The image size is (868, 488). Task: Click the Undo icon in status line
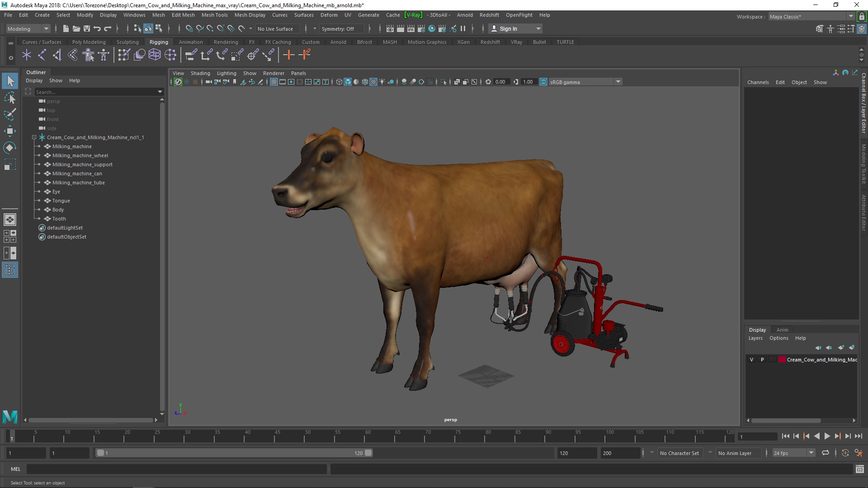(x=97, y=28)
